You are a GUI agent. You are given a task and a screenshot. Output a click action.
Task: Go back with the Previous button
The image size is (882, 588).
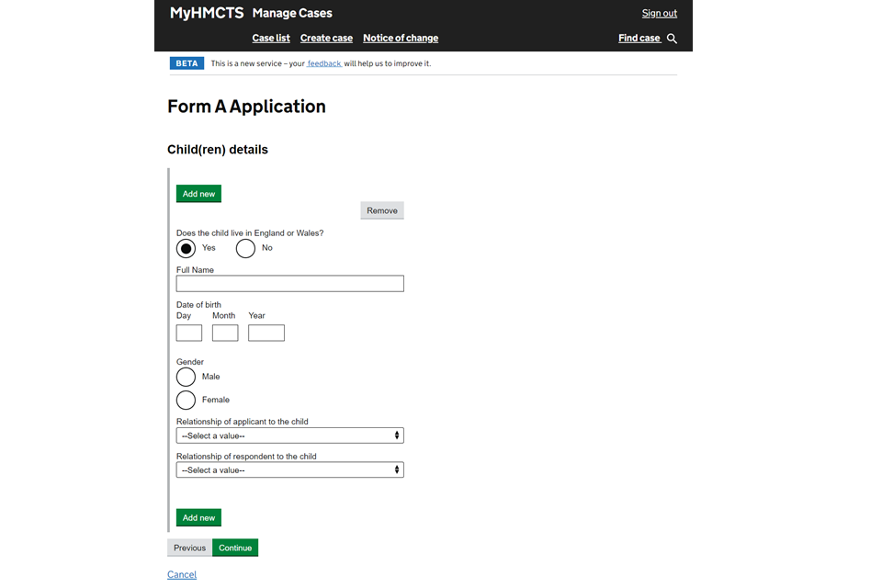click(x=189, y=548)
